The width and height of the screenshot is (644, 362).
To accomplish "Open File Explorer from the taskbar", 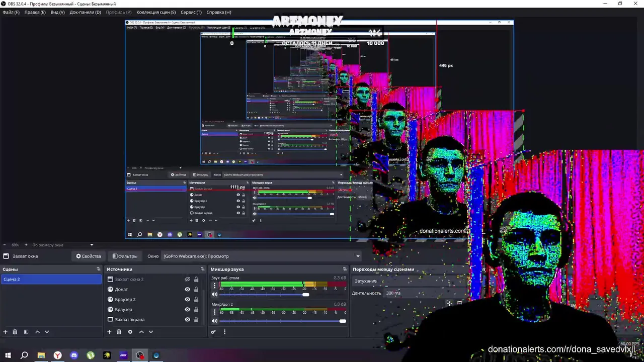I will 41,355.
